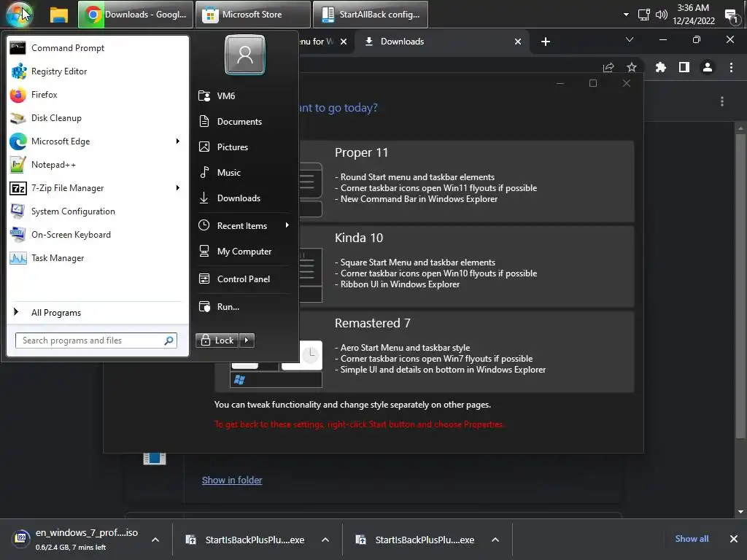Launch Disk Cleanup from the Start menu

click(x=97, y=118)
